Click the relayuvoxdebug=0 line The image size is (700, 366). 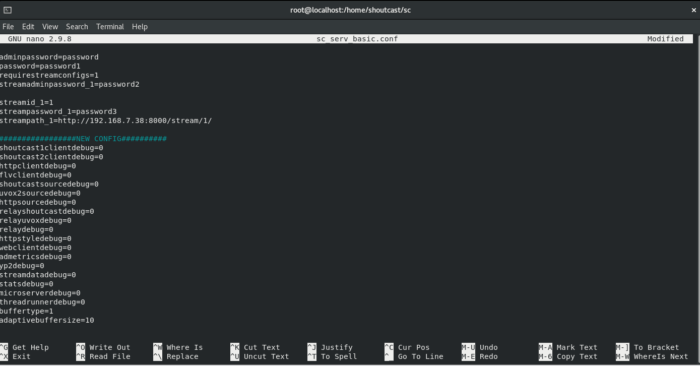point(36,220)
